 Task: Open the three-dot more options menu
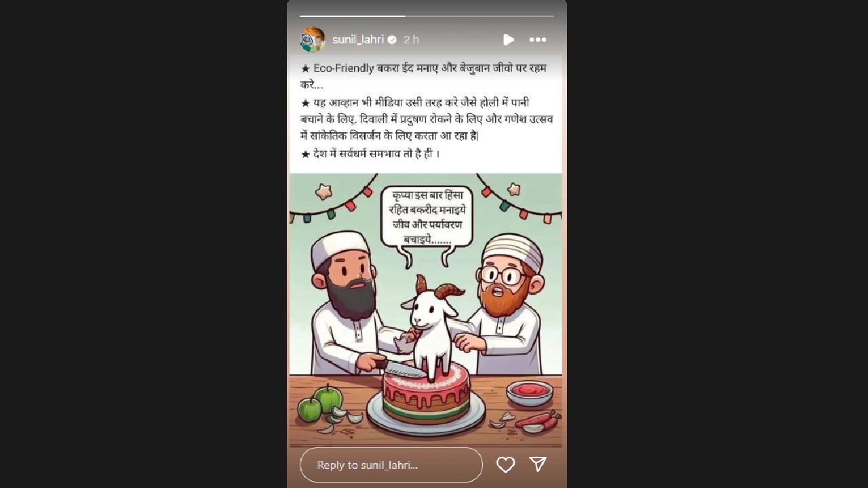tap(538, 40)
